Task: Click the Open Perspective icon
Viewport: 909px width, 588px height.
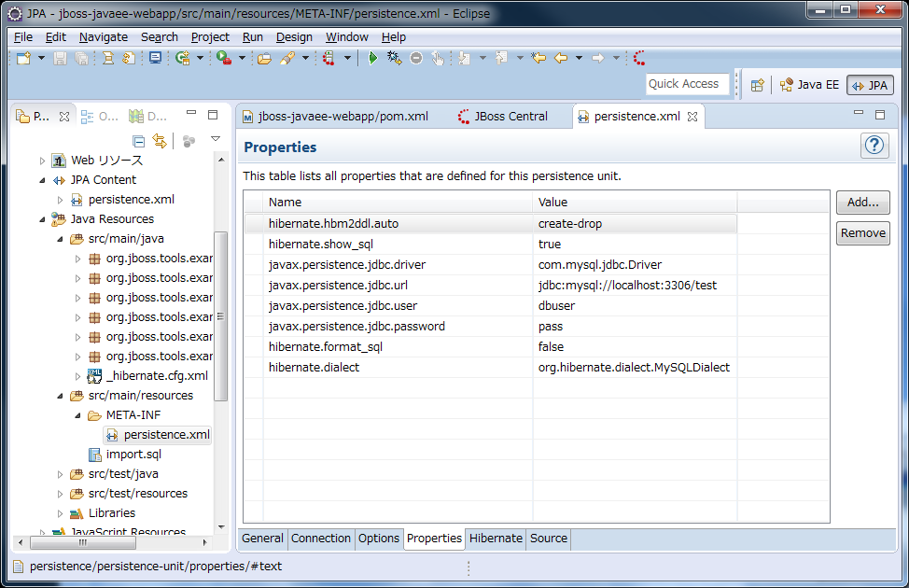Action: pos(758,85)
